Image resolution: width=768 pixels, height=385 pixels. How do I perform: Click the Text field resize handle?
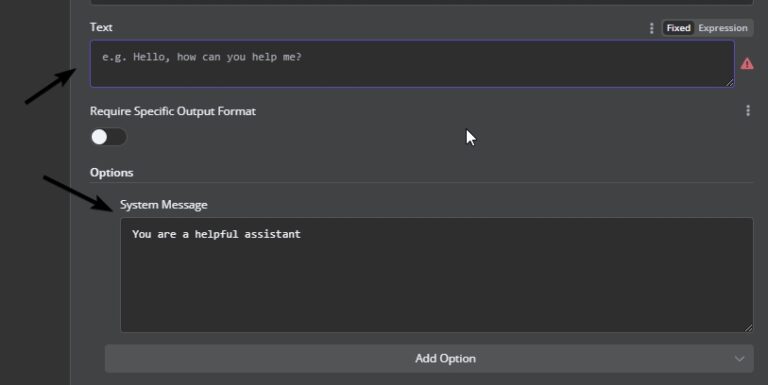click(x=730, y=83)
